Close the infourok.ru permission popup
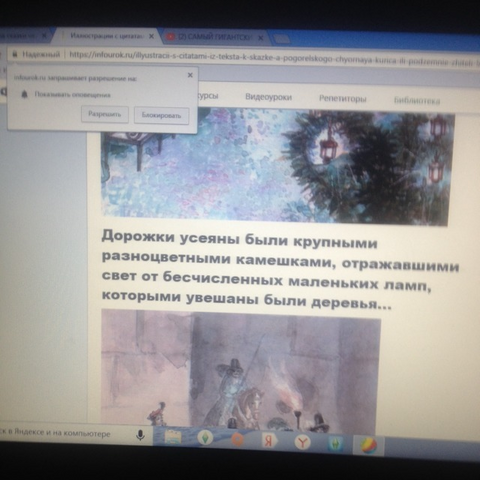 tap(190, 75)
